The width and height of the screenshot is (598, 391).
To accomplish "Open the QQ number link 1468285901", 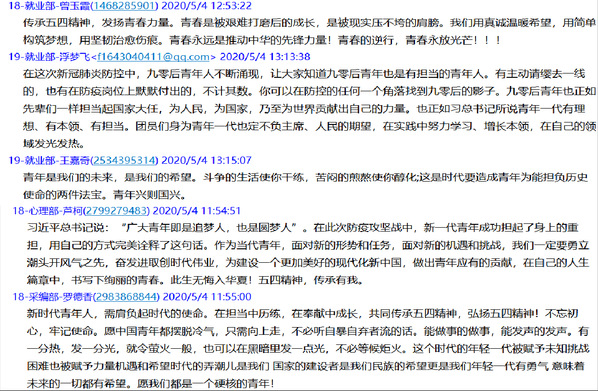I will [x=124, y=6].
